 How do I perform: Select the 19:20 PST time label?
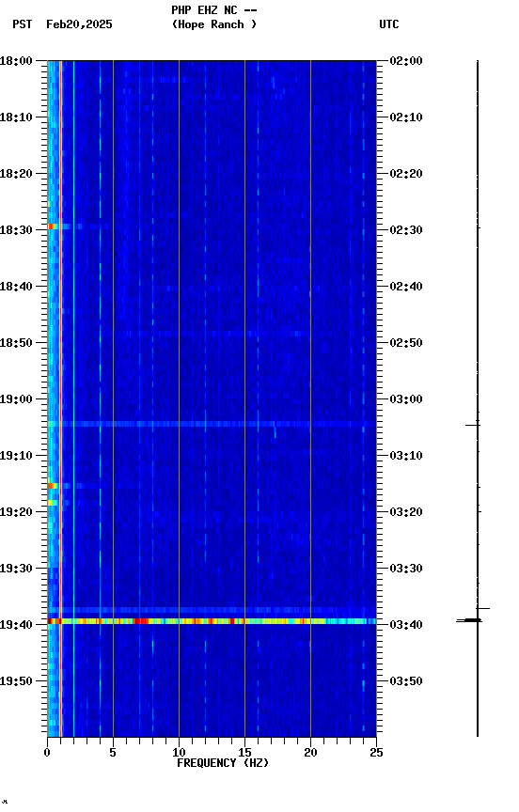[x=16, y=513]
